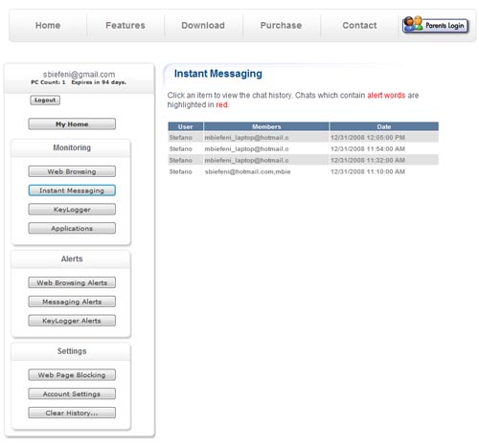The image size is (479, 448).
Task: Open the Purchase page
Action: (x=281, y=26)
